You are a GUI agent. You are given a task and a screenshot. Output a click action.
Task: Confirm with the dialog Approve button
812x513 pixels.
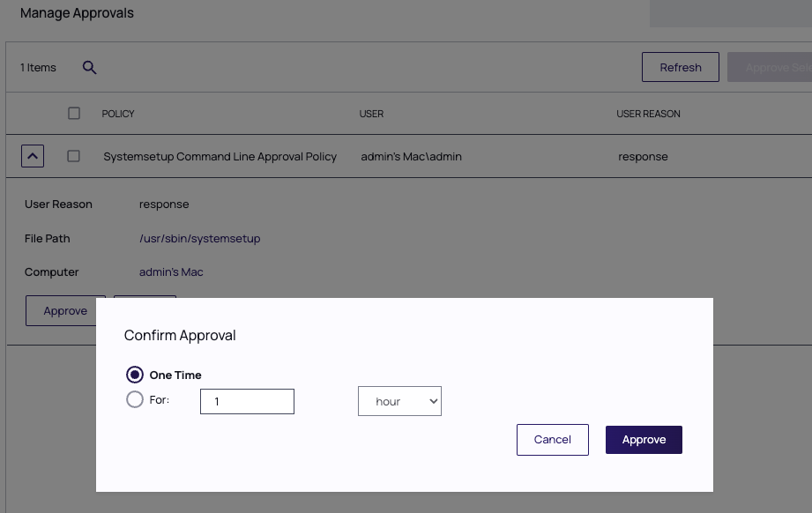click(x=644, y=440)
